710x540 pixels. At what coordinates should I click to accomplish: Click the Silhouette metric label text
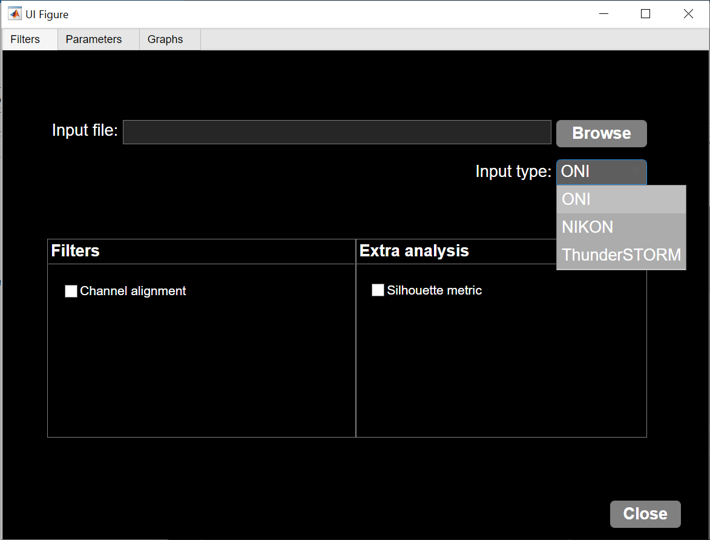(x=434, y=290)
